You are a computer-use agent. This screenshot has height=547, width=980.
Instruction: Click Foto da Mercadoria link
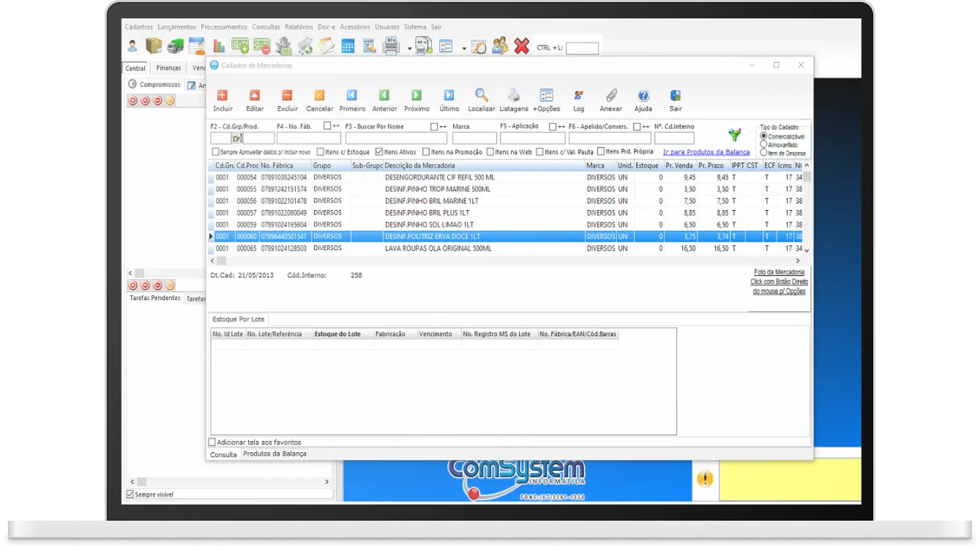click(x=779, y=272)
